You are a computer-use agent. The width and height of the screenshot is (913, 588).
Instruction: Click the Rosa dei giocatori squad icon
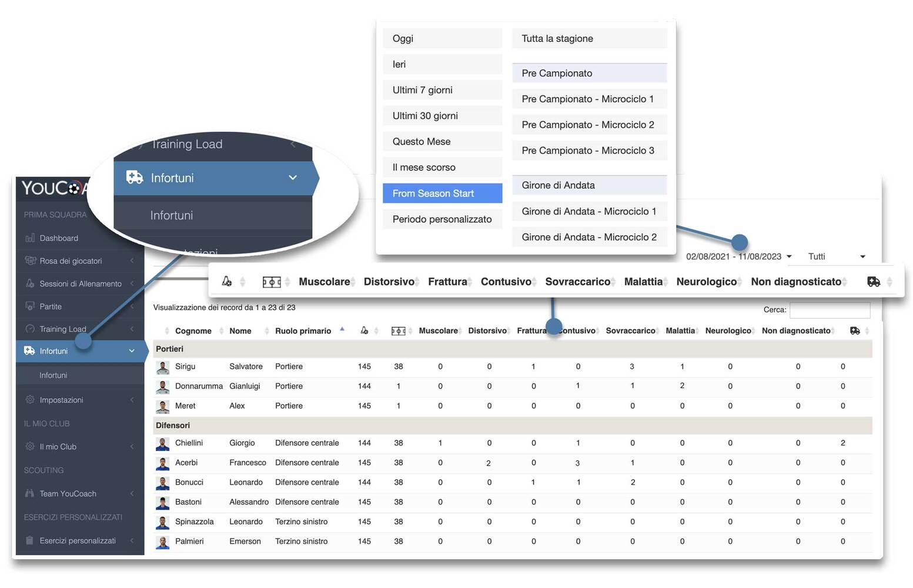pyautogui.click(x=30, y=260)
